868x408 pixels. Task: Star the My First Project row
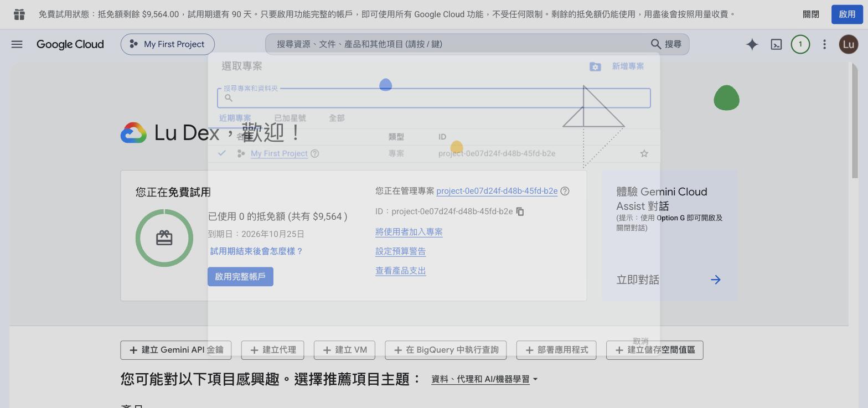(x=644, y=153)
